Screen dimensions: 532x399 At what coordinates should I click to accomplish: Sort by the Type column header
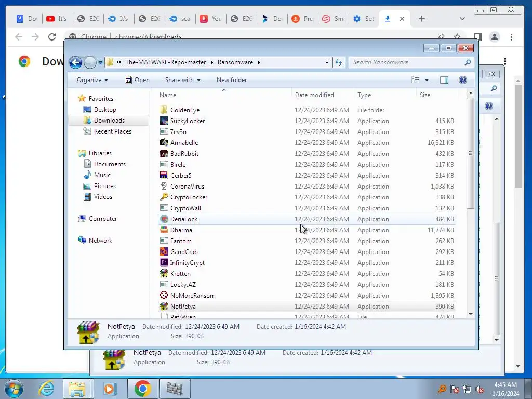pos(385,95)
